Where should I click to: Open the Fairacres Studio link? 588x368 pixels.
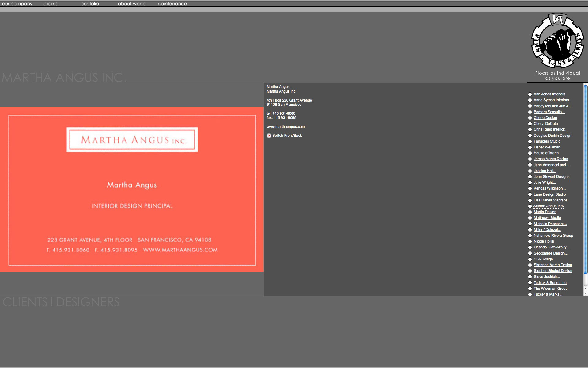[547, 141]
